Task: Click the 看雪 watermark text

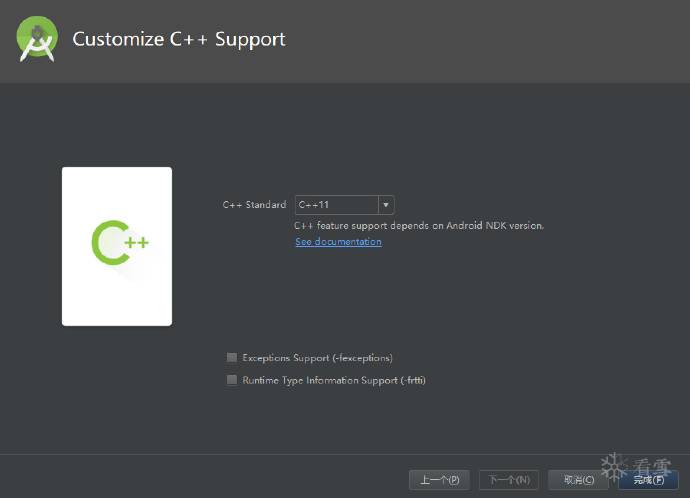Action: 652,467
